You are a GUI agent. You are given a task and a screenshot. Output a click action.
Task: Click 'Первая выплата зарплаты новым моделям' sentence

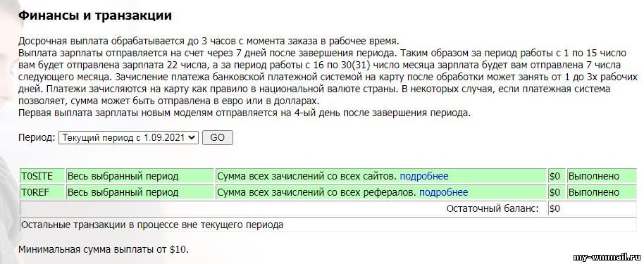click(x=244, y=113)
